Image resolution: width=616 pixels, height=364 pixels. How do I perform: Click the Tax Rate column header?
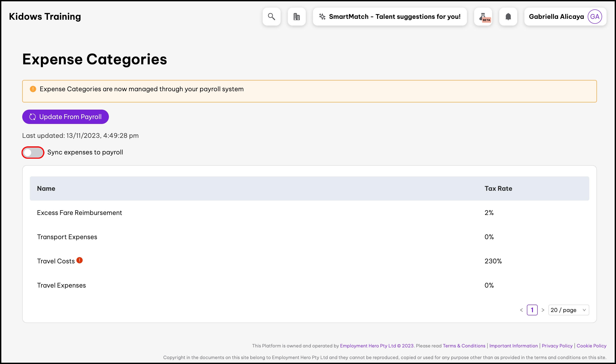click(x=498, y=188)
